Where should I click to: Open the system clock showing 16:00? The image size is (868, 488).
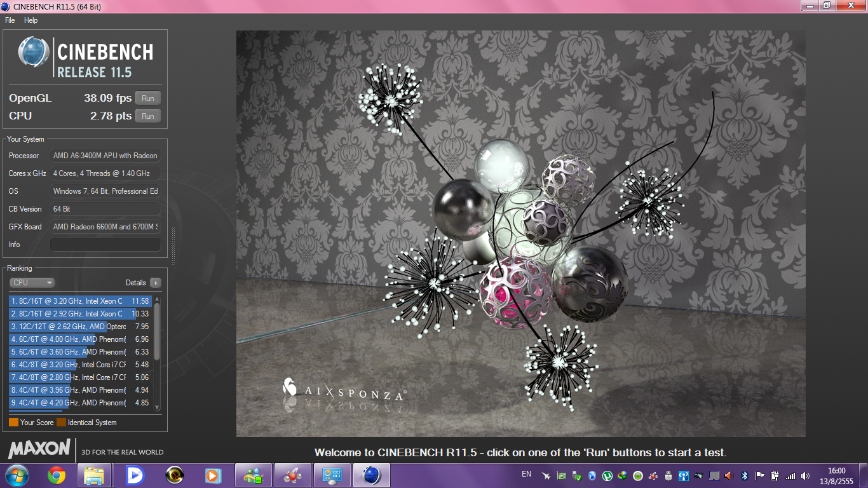(x=837, y=476)
